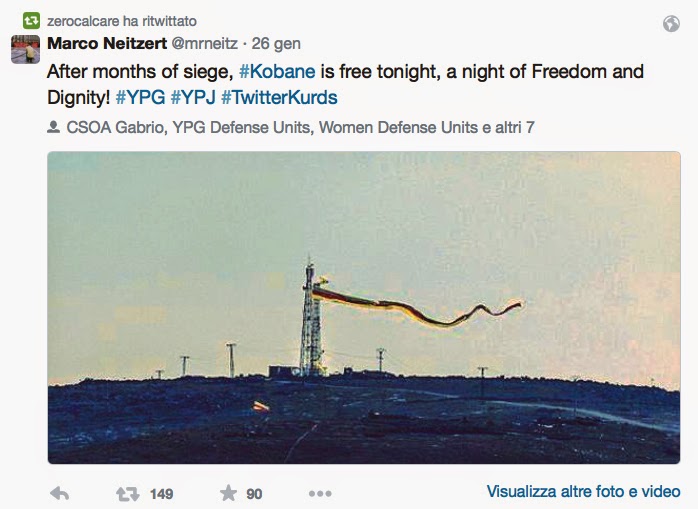Open the #TwitterKurds hashtag

[279, 98]
